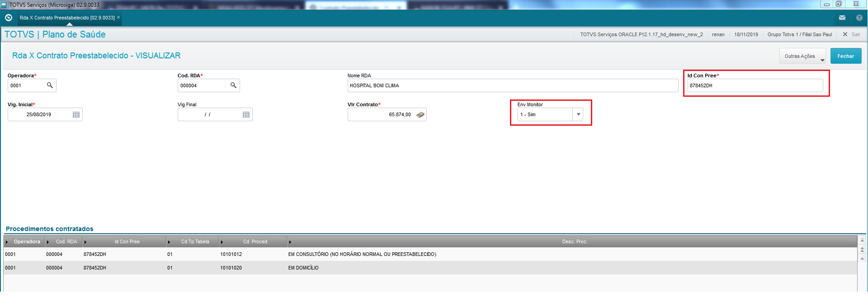Click user name renan
The width and height of the screenshot is (868, 298).
click(718, 34)
